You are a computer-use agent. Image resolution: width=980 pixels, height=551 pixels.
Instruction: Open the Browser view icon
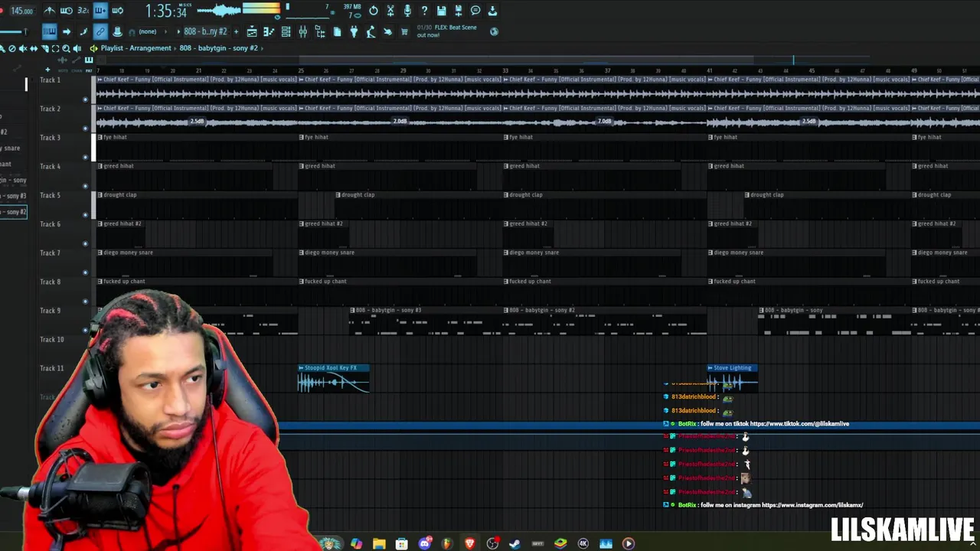click(x=320, y=31)
